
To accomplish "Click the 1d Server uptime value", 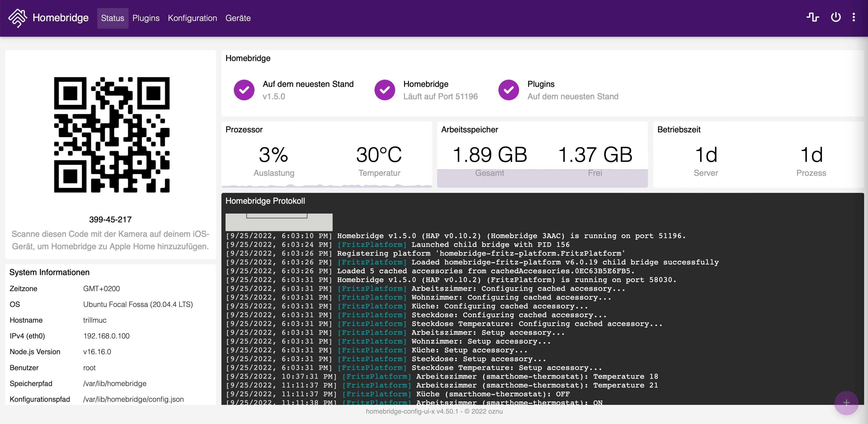I will coord(706,155).
